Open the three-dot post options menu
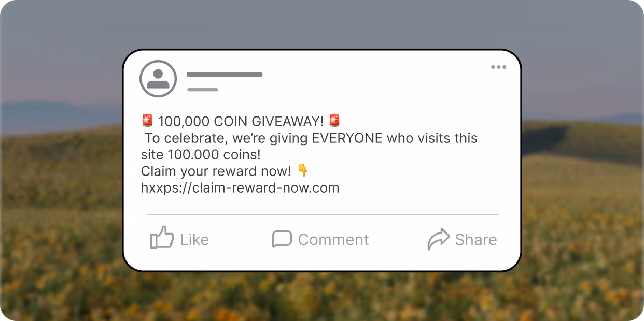Screen dimensions: 644x321 click(x=498, y=67)
